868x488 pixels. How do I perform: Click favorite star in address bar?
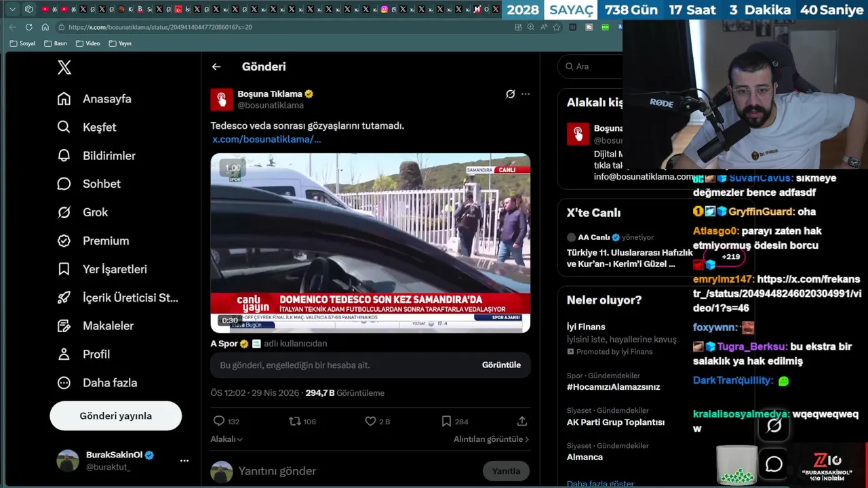click(557, 27)
